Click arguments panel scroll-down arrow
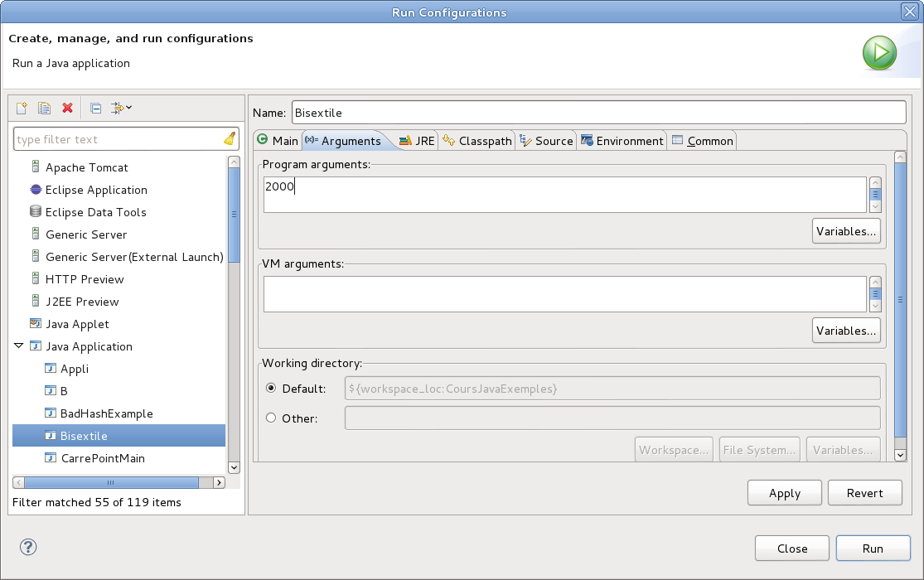The height and width of the screenshot is (580, 924). (900, 455)
